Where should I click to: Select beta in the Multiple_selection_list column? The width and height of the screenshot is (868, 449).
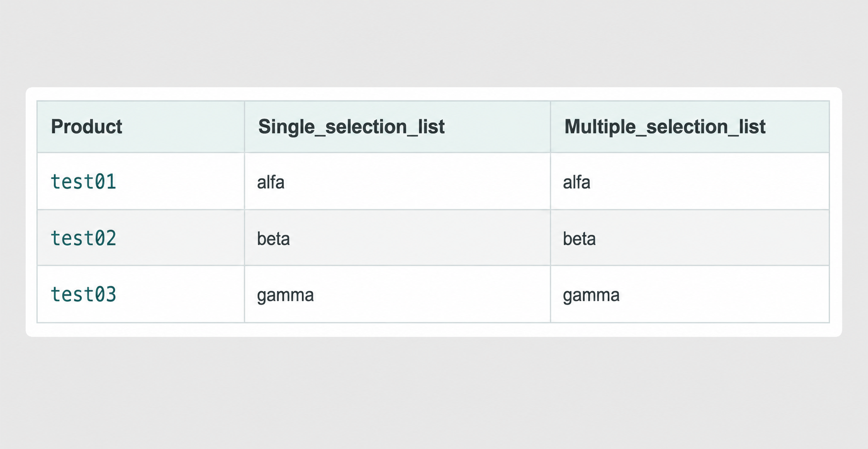[x=579, y=238]
